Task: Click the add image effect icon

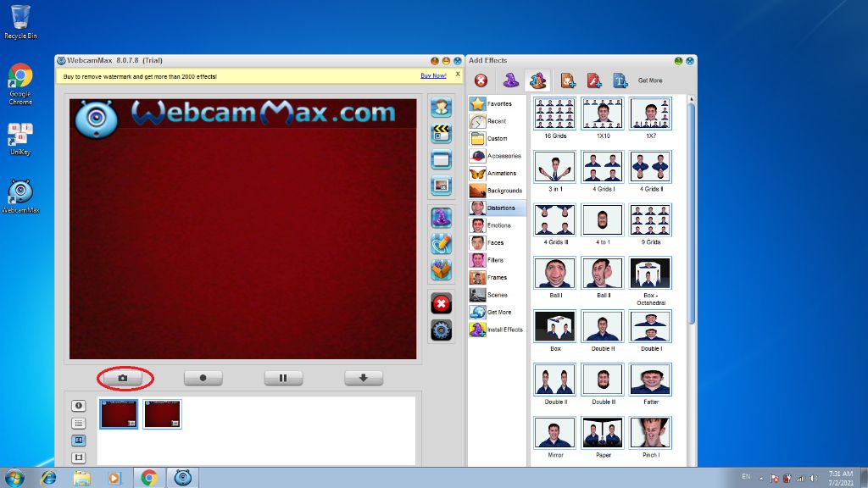Action: tap(568, 80)
